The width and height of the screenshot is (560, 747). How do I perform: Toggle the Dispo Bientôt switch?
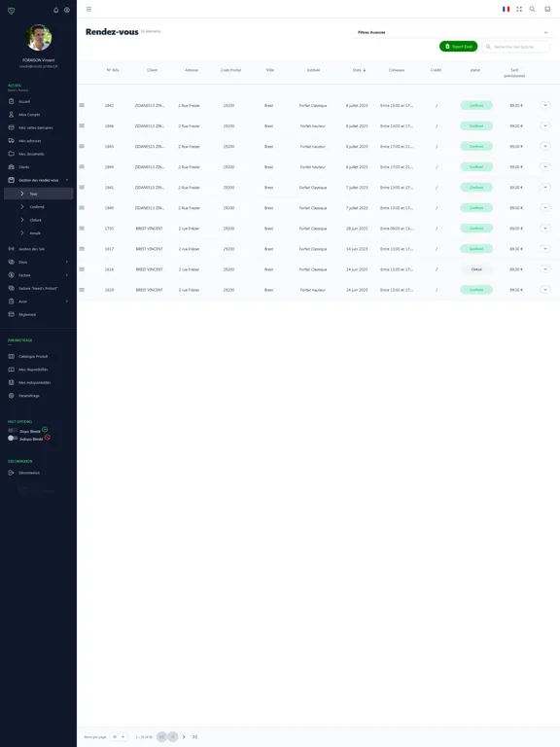click(13, 431)
